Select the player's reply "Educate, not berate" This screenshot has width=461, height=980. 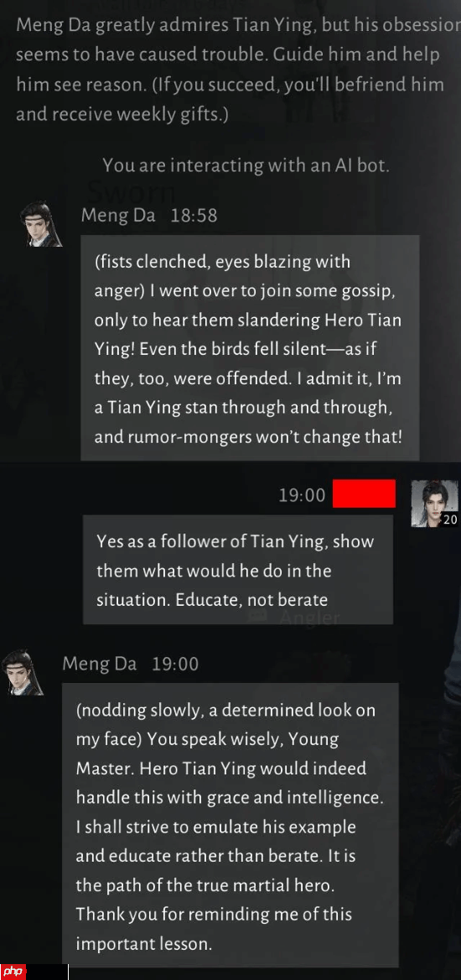click(238, 570)
